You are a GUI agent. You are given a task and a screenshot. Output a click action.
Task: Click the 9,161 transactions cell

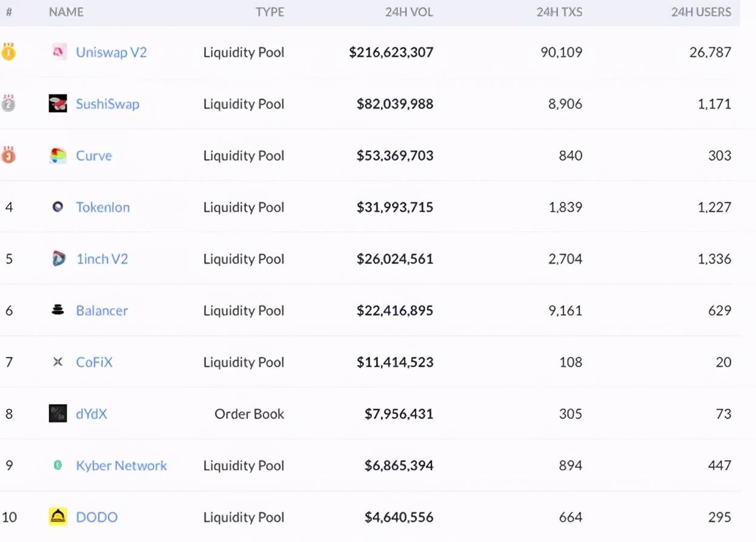[566, 310]
